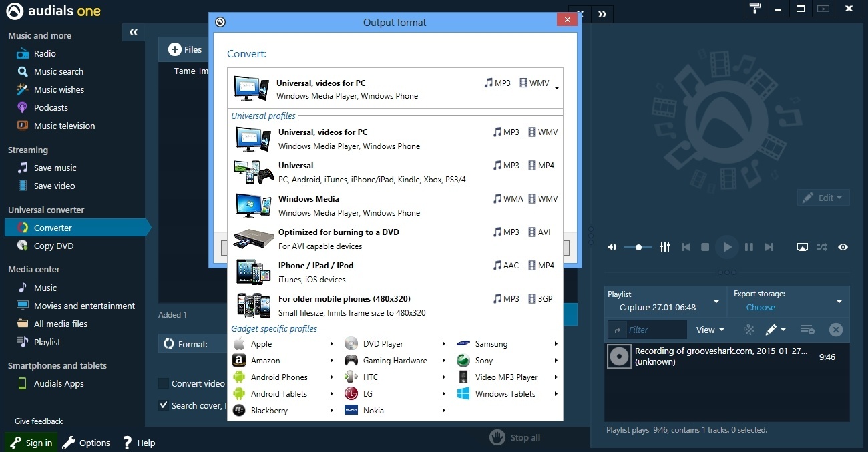Screen dimensions: 868x452
Task: Toggle shuffle playback mode
Action: [x=822, y=247]
